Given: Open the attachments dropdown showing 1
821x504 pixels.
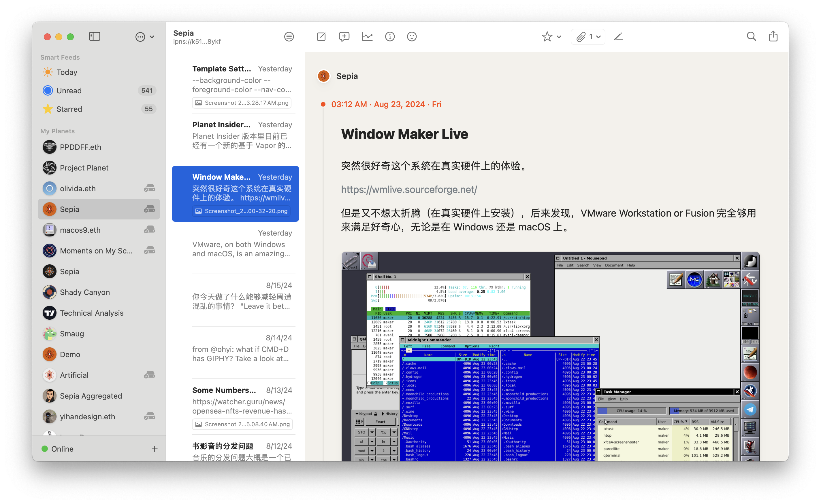Looking at the screenshot, I should [x=588, y=36].
